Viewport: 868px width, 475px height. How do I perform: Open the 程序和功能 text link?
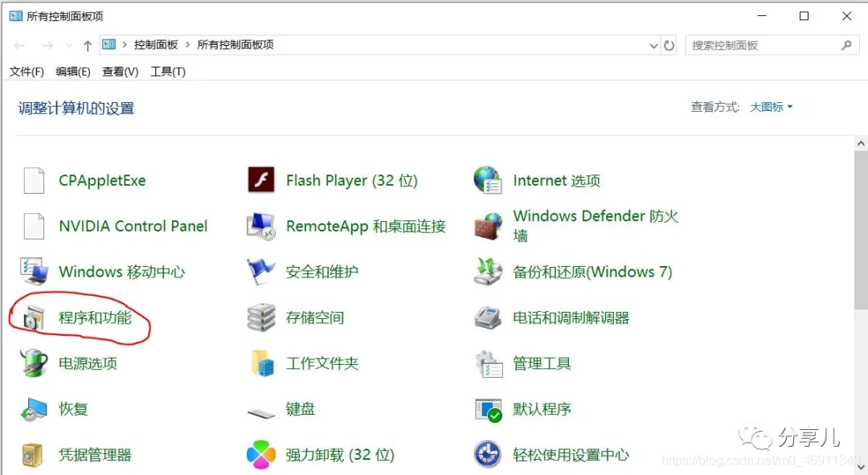tap(95, 317)
